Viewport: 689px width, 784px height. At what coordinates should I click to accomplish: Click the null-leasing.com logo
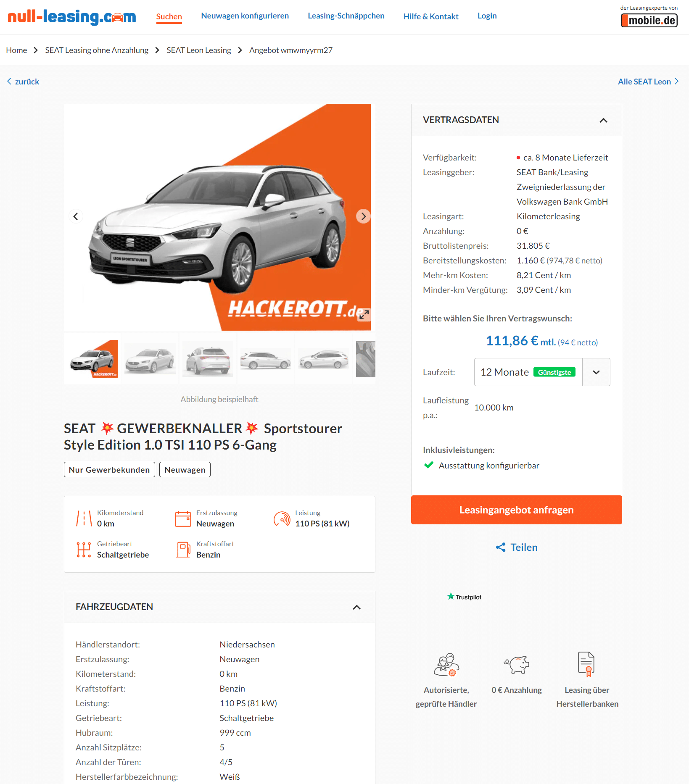click(x=72, y=17)
